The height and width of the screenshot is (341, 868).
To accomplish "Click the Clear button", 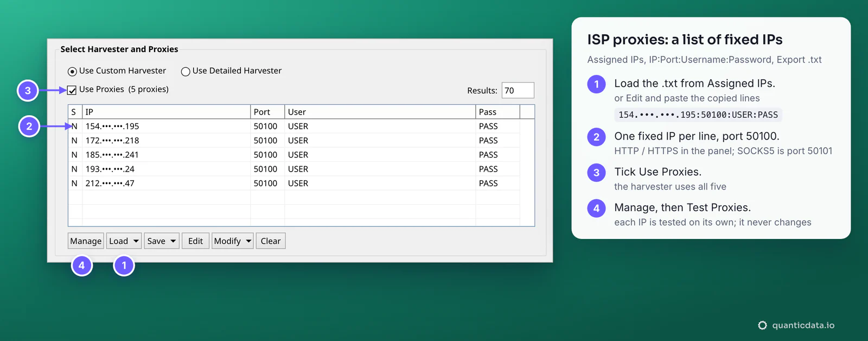I will [x=271, y=241].
